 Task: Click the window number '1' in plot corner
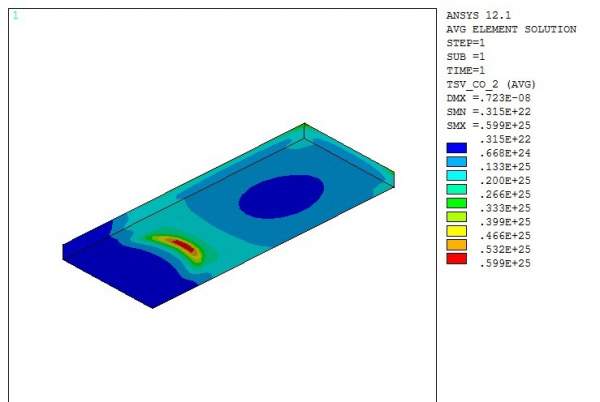[x=15, y=15]
